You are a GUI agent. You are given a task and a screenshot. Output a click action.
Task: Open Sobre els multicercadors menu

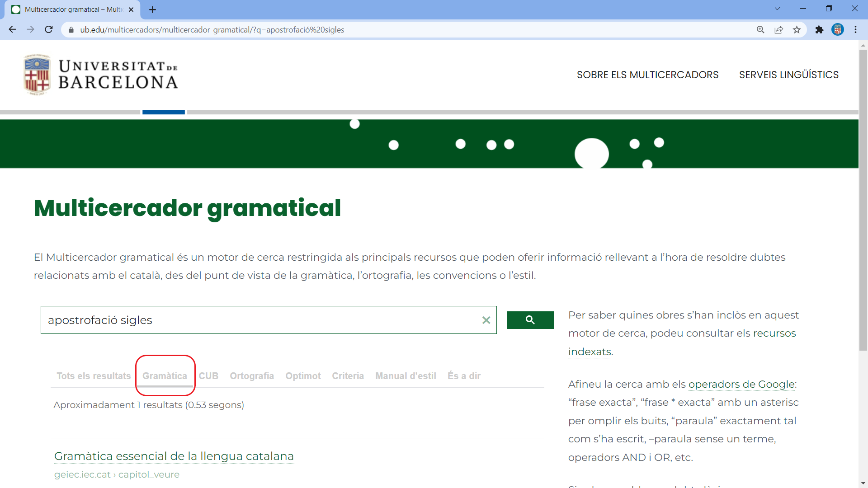pos(647,75)
